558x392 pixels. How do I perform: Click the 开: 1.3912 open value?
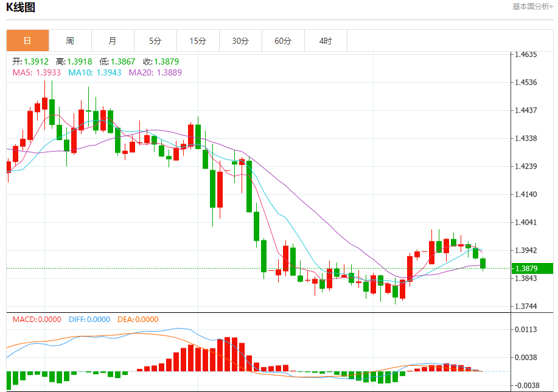(x=30, y=61)
